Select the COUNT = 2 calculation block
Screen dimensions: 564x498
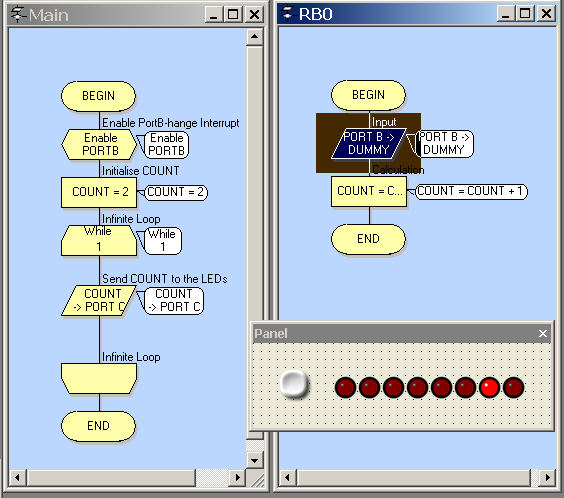pyautogui.click(x=99, y=192)
